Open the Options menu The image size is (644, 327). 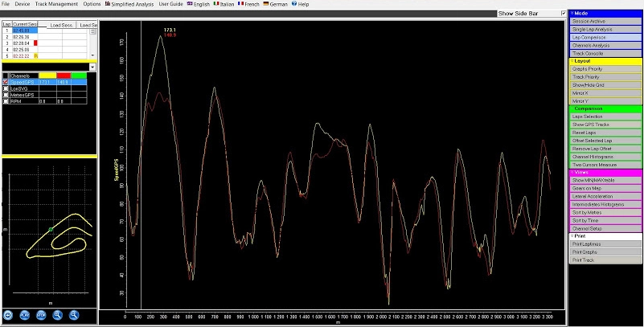(92, 4)
